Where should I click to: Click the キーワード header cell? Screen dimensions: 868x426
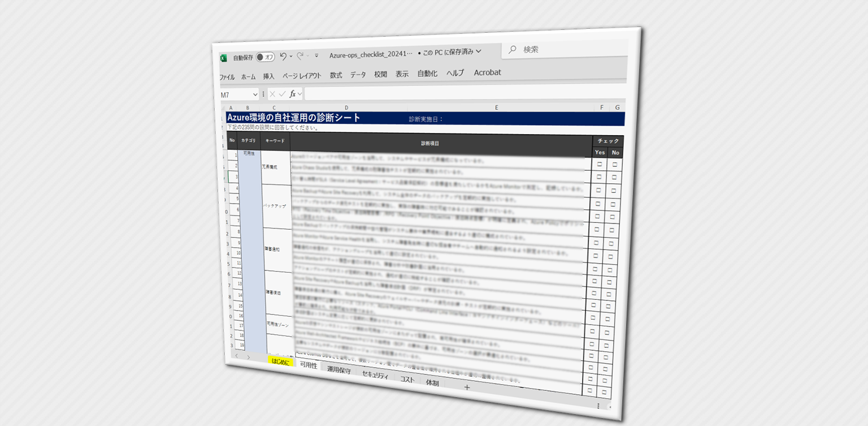coord(275,140)
